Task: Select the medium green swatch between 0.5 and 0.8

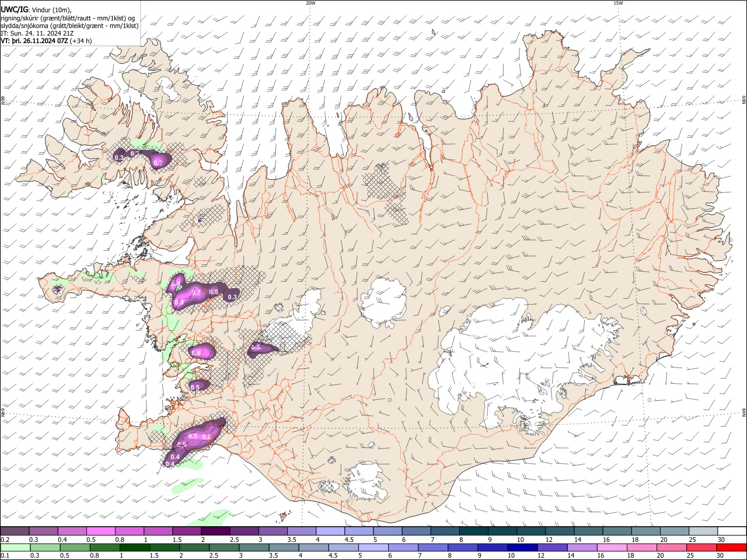Action: 75,547
